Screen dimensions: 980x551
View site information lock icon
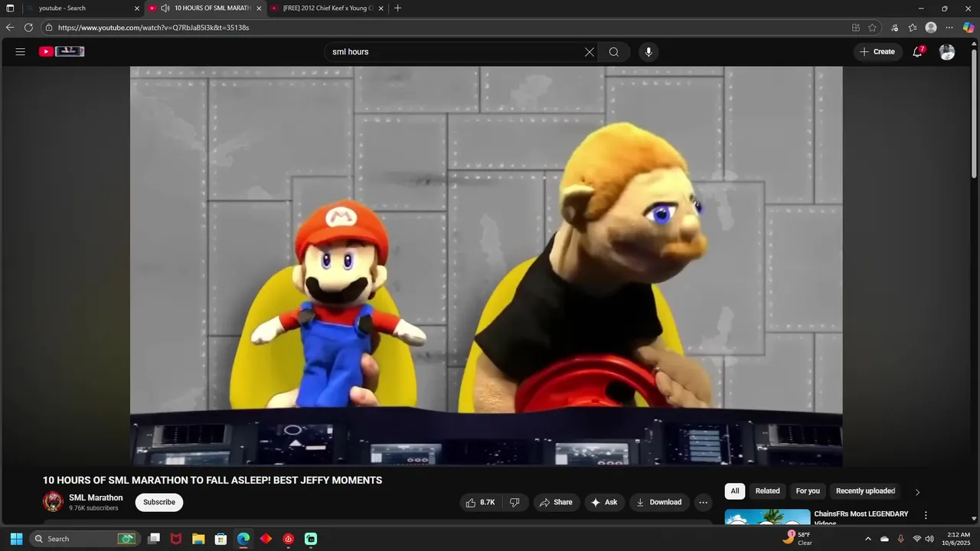pos(49,28)
